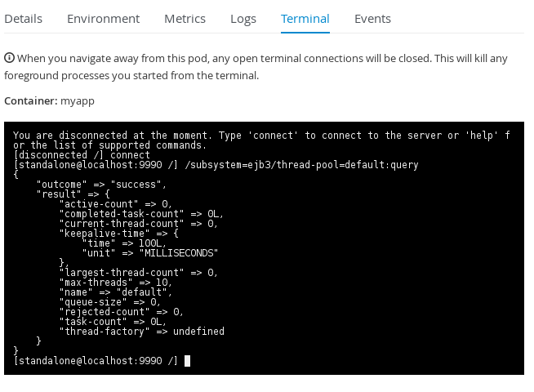Click the [disconnected /] connect line
534x392 pixels.
(82, 155)
